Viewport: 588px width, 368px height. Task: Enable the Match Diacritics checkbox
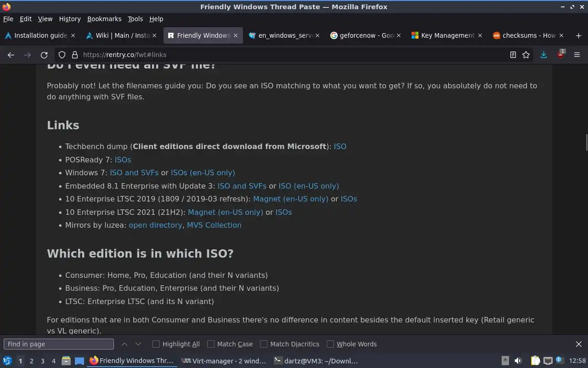[x=264, y=344]
